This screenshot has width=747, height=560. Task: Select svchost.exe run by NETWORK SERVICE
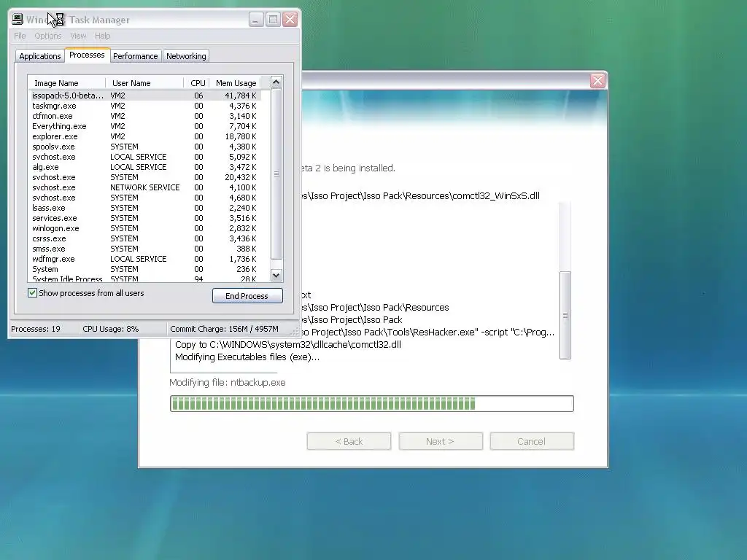point(145,187)
